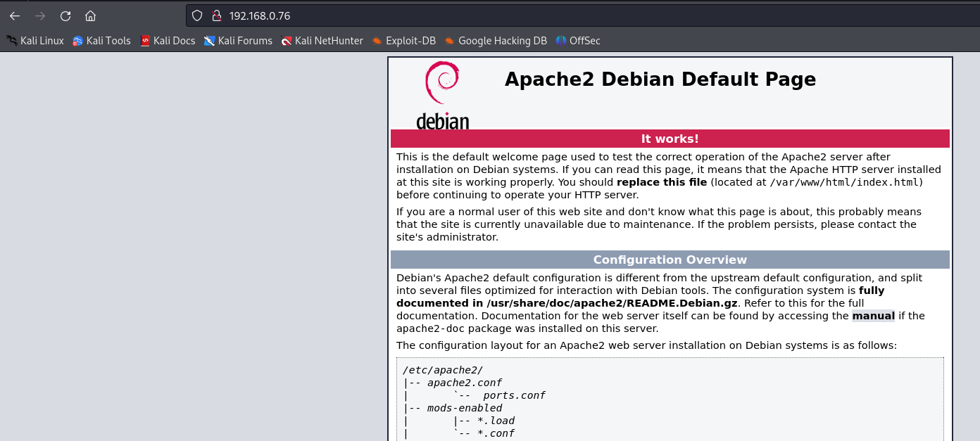Open the Exploit-DB bookmark
This screenshot has height=441, width=980.
click(x=404, y=41)
